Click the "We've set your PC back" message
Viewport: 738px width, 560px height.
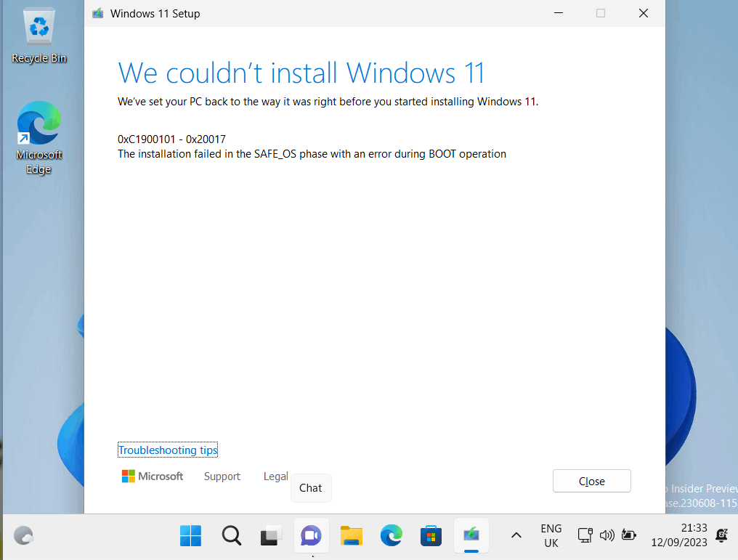328,102
